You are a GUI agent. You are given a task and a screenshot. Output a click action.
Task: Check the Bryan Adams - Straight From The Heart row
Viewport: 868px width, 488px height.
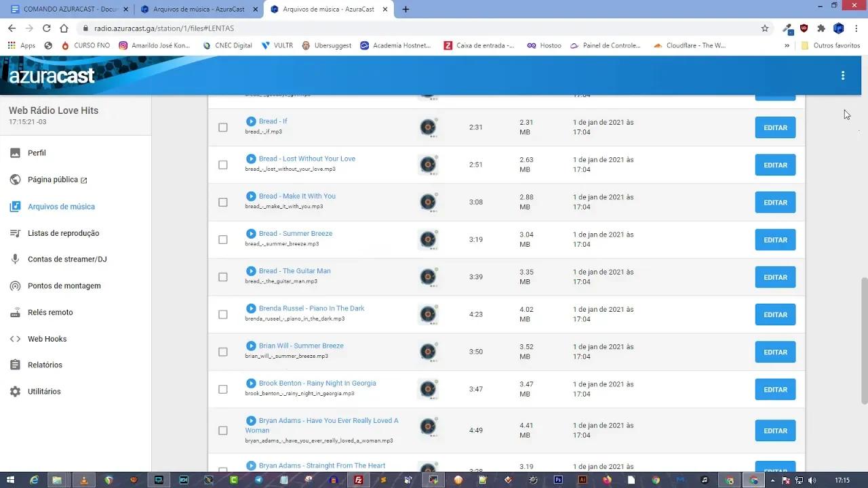coord(222,470)
